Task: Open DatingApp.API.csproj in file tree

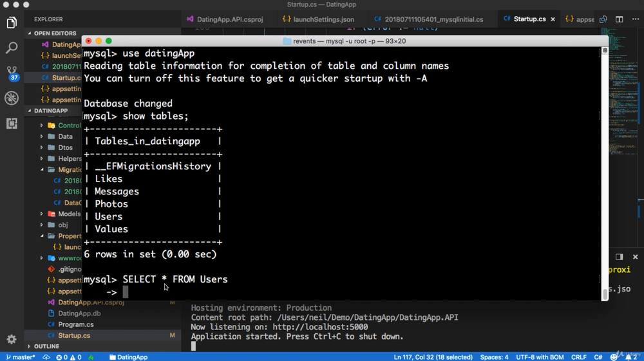Action: pos(91,302)
